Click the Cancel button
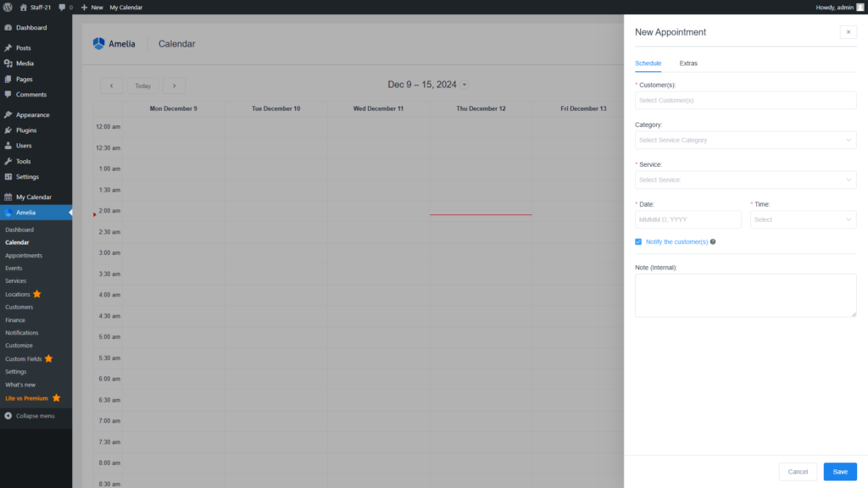Screen dimensions: 868x488 tap(798, 471)
